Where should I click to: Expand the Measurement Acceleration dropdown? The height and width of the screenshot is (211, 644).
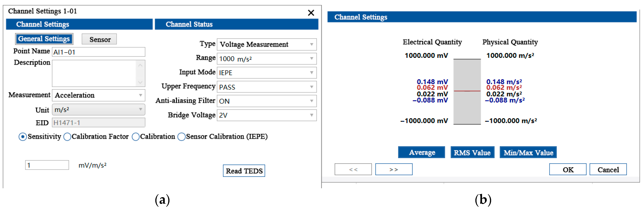coord(99,95)
